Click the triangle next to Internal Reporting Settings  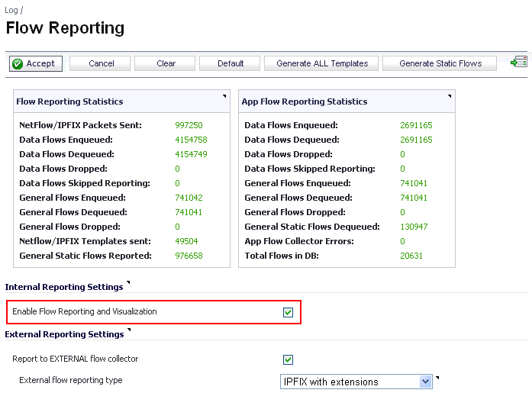pyautogui.click(x=128, y=283)
